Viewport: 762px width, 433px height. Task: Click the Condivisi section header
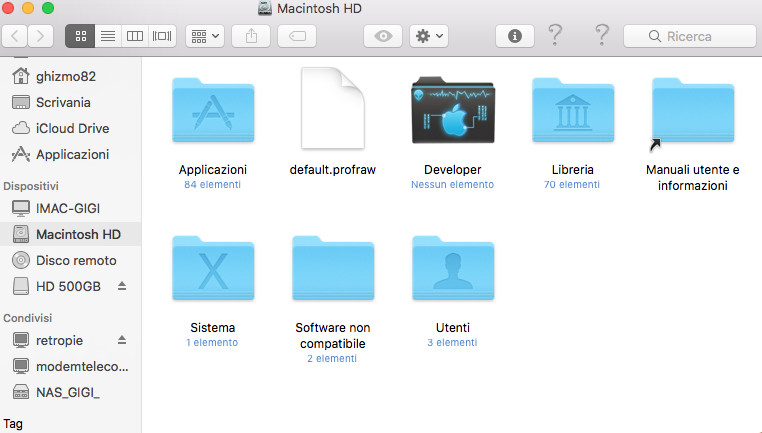coord(28,318)
